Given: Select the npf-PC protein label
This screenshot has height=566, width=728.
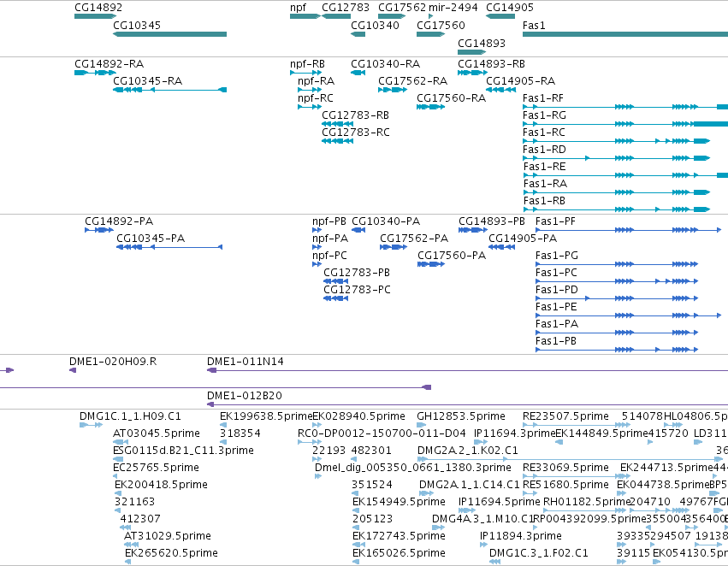Looking at the screenshot, I should (x=329, y=255).
